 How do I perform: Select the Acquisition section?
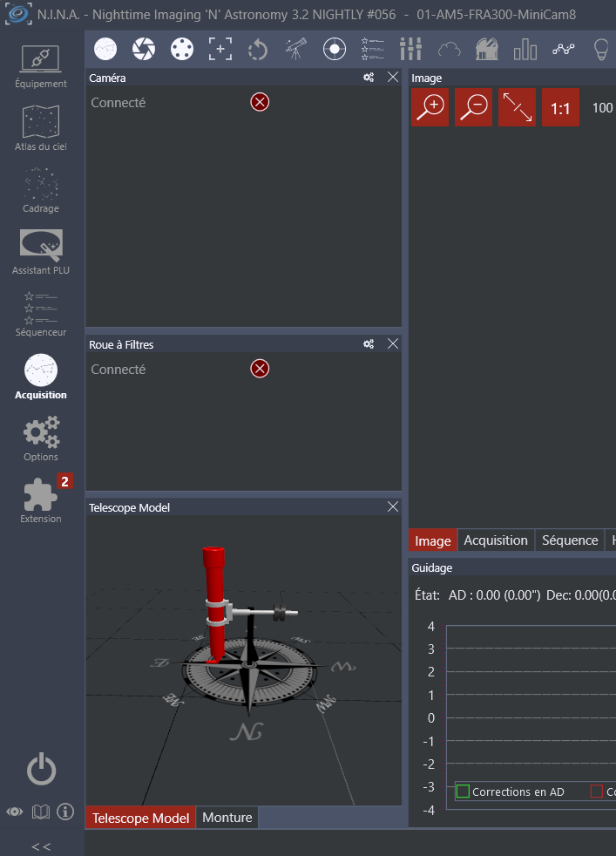(x=41, y=377)
